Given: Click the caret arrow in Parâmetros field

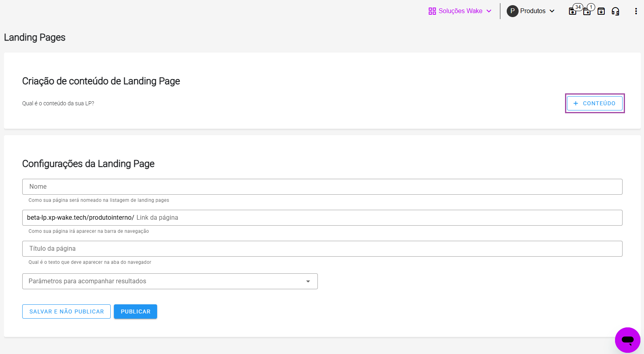Looking at the screenshot, I should 308,281.
